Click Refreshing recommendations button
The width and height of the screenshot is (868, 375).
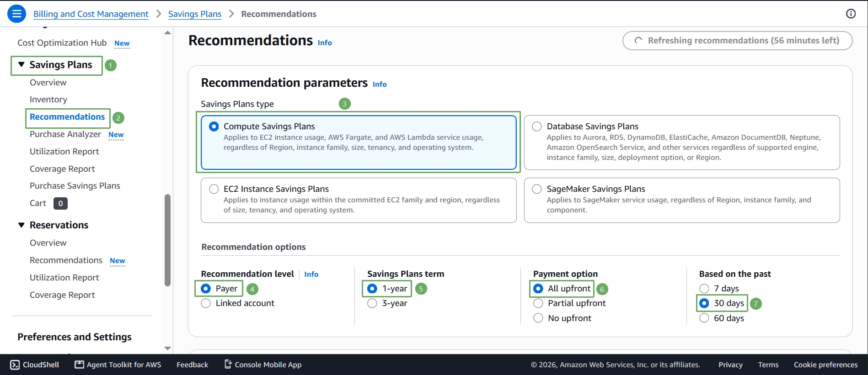737,41
